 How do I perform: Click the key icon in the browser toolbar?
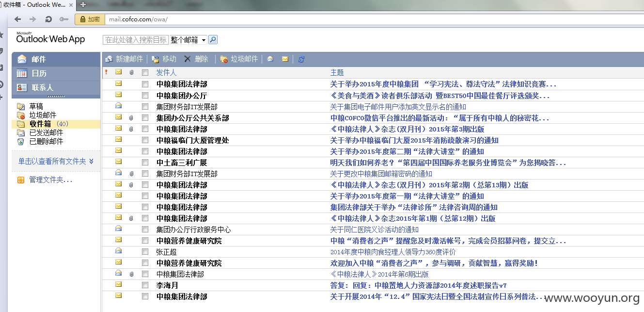click(x=63, y=19)
